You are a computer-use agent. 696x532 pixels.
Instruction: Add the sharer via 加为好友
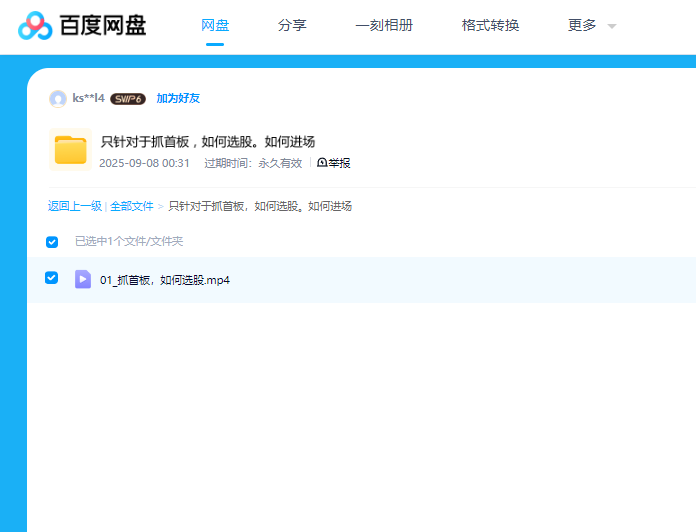pos(178,98)
